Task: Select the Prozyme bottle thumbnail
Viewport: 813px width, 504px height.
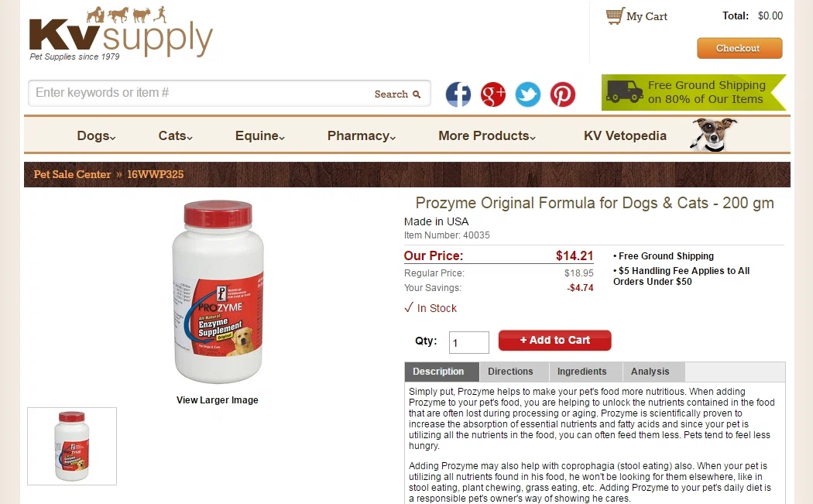Action: [x=72, y=447]
